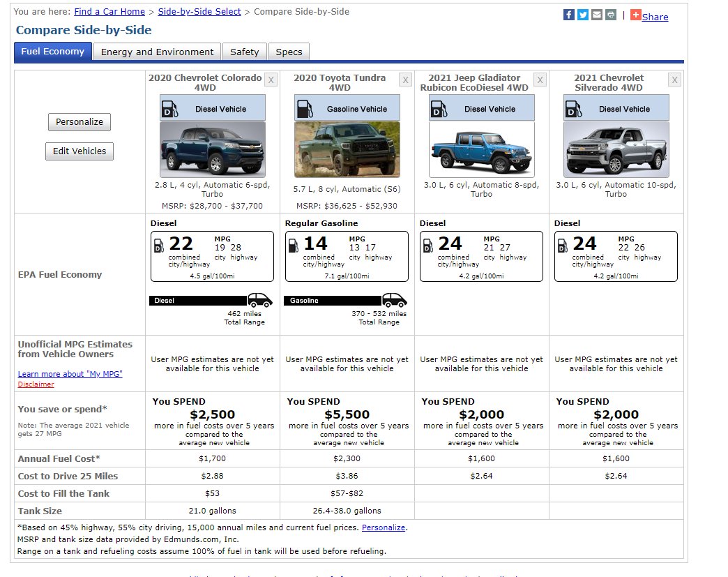Click 370 - 532 miles Total Range text

tap(379, 317)
